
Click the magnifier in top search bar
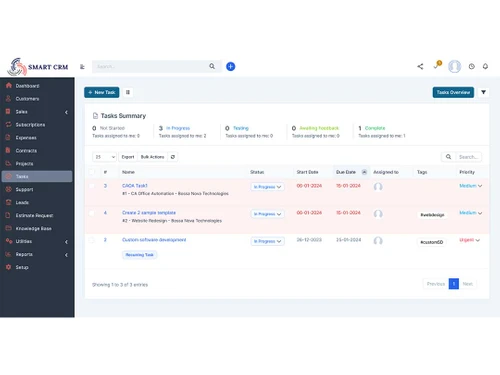[212, 66]
